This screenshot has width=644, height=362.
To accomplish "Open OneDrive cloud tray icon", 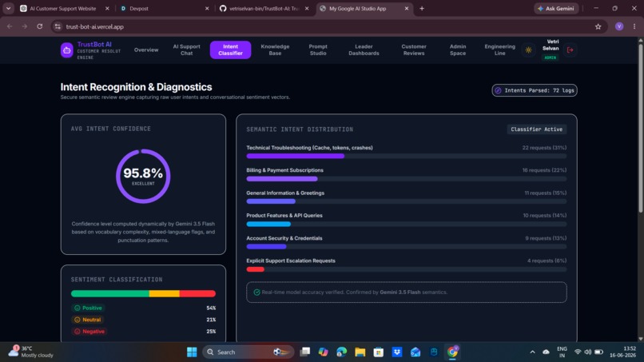I will pyautogui.click(x=546, y=352).
